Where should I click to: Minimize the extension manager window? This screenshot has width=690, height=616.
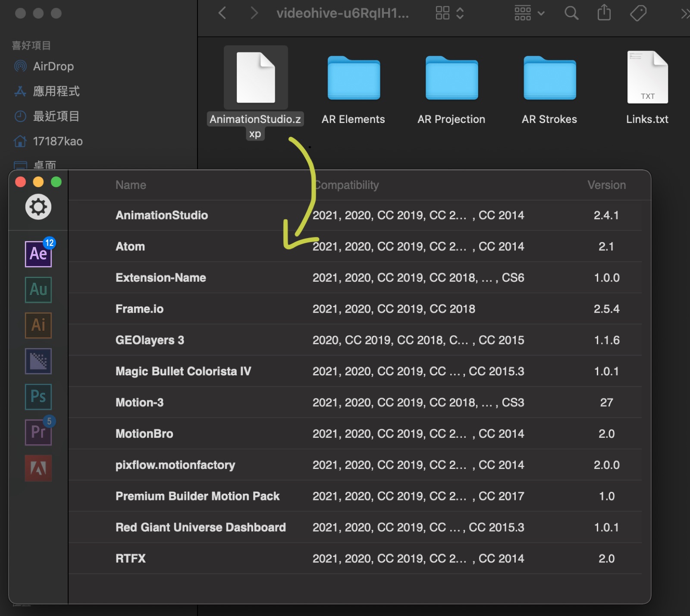tap(38, 182)
